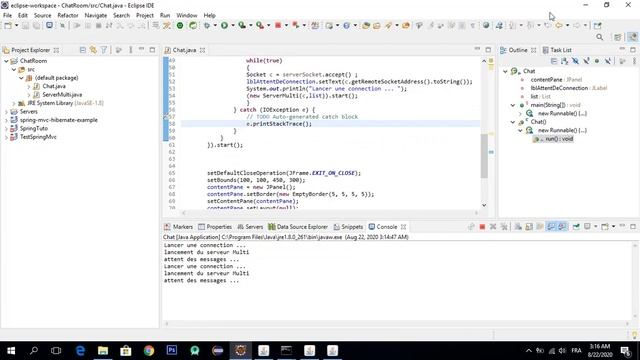
Task: Collapse the Chat class in Outline
Action: pos(505,71)
